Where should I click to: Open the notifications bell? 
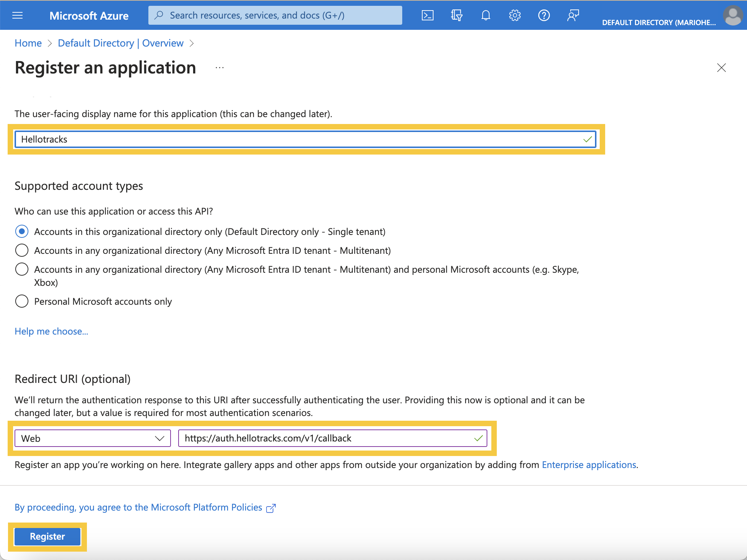(x=486, y=15)
